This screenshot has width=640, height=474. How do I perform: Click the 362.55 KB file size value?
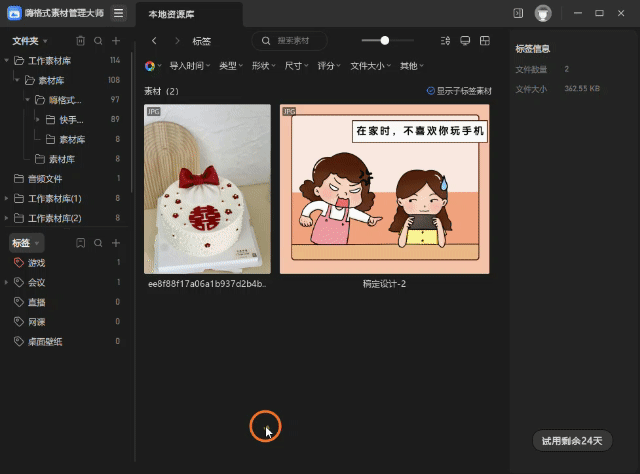click(582, 89)
